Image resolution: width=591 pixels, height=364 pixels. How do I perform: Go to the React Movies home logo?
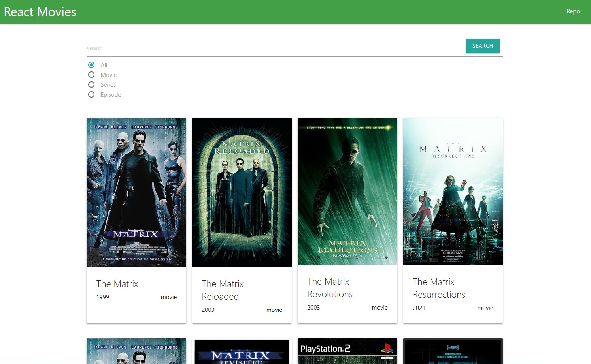click(x=40, y=12)
